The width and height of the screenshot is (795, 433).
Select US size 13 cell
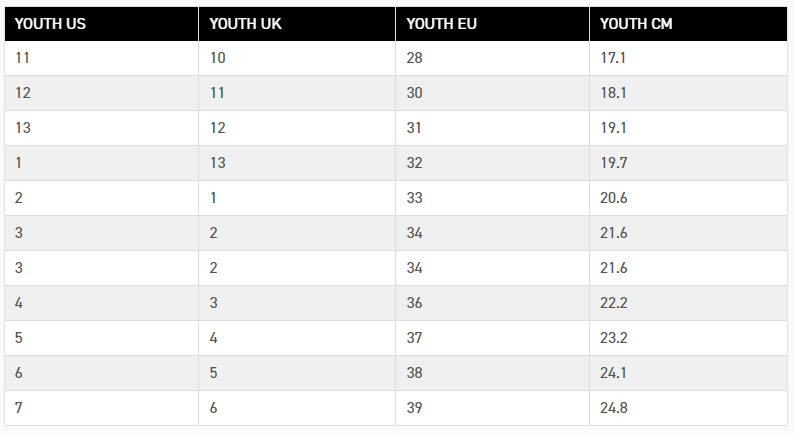[x=101, y=128]
